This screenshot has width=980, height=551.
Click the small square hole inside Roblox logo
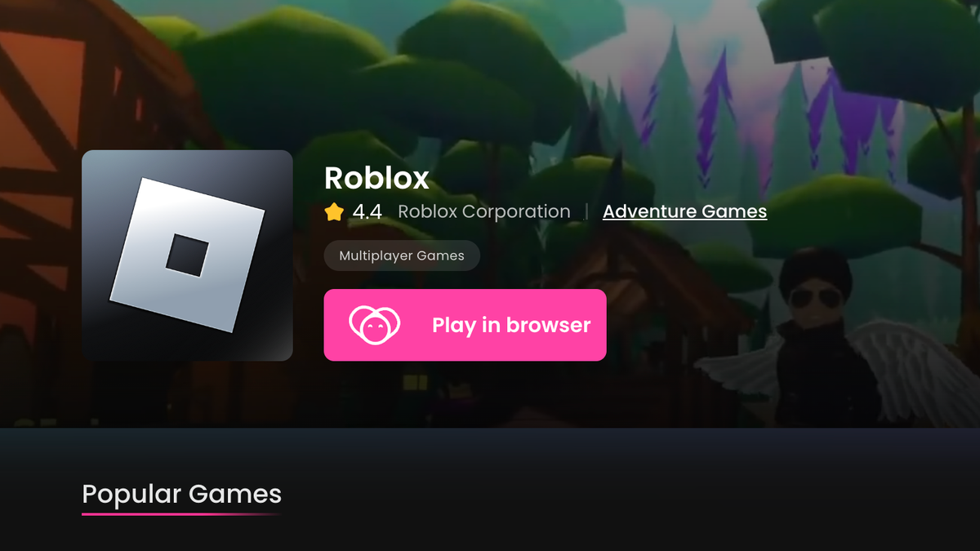187,256
